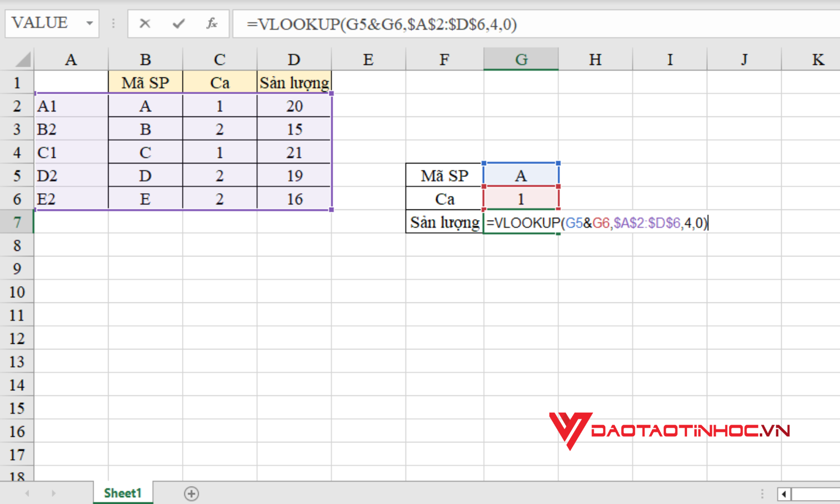Open the Name Box dropdown
This screenshot has height=504, width=840.
(90, 24)
